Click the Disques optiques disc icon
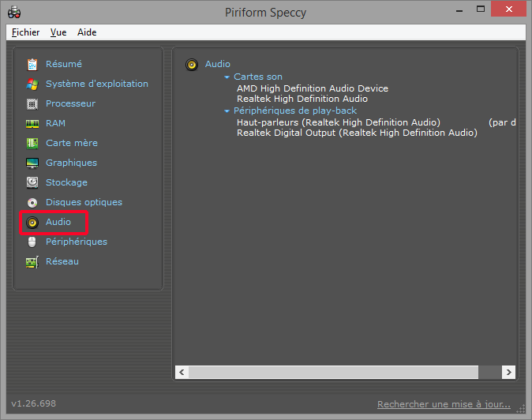The image size is (532, 420). 32,202
